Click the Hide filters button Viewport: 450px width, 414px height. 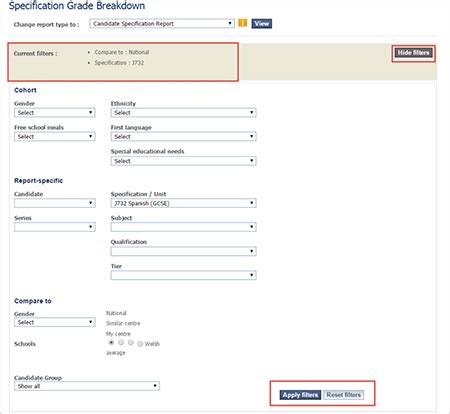click(x=413, y=53)
